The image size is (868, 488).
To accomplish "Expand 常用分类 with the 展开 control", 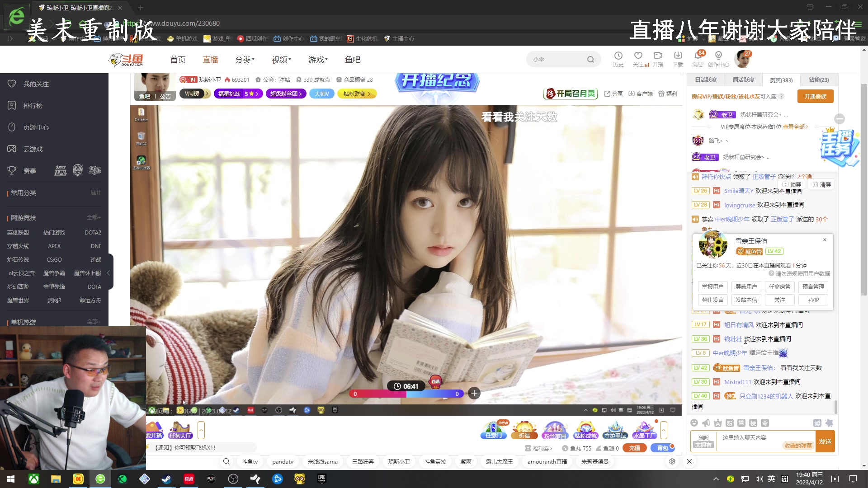I will (x=94, y=192).
